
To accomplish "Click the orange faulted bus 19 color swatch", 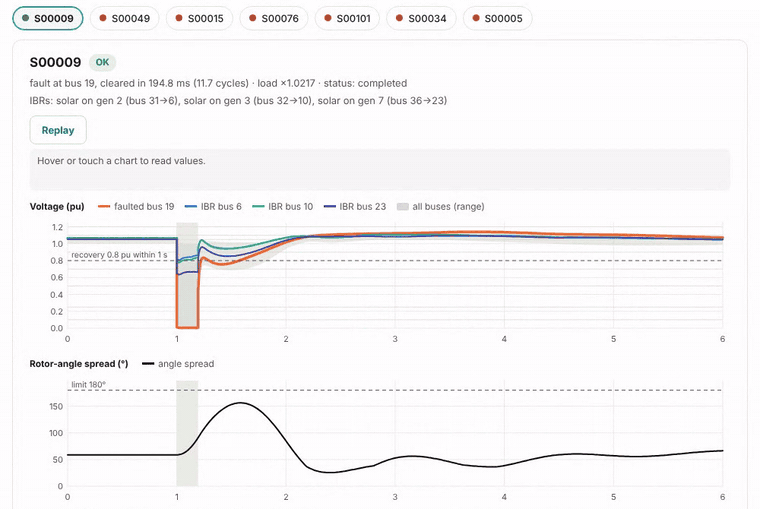I will [104, 207].
